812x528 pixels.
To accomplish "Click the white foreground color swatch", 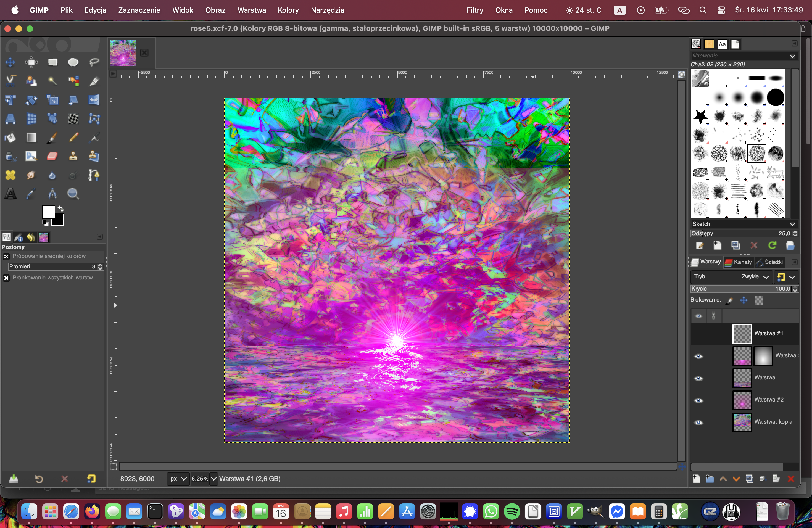I will tap(48, 212).
